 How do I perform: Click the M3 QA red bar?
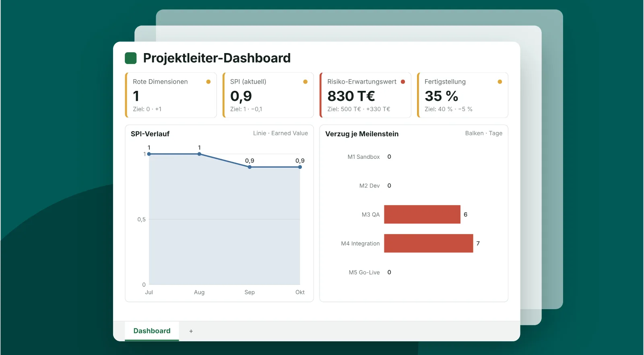422,214
